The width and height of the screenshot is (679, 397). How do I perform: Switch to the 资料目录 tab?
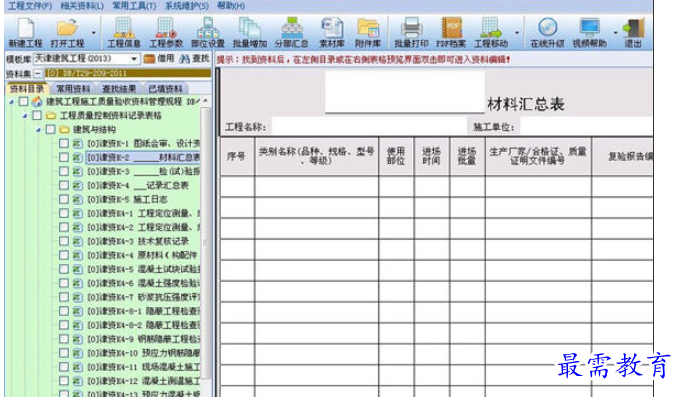tap(27, 89)
